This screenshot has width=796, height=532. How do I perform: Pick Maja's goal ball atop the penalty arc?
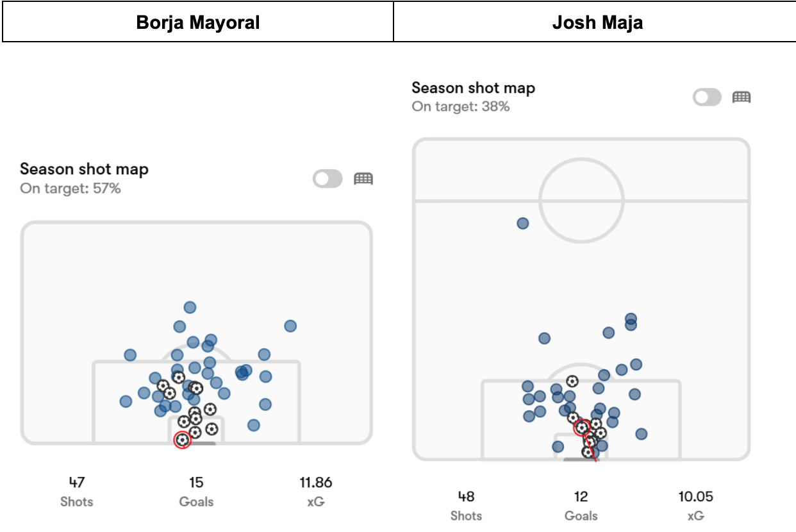pos(572,381)
